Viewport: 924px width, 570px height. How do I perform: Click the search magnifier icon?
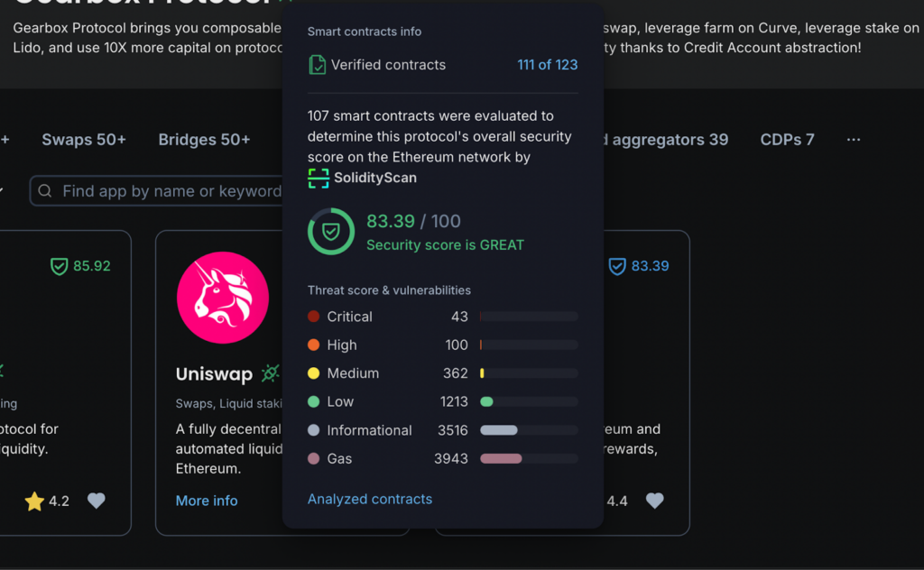click(x=44, y=191)
